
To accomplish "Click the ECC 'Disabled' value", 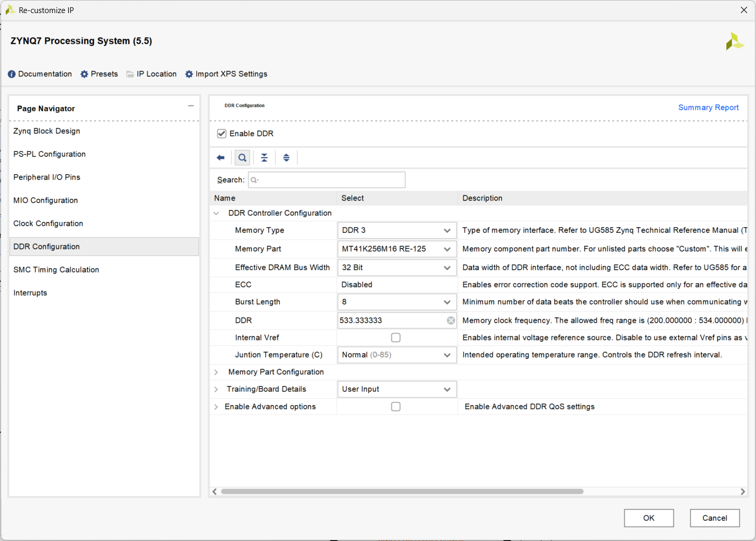I will coord(357,285).
